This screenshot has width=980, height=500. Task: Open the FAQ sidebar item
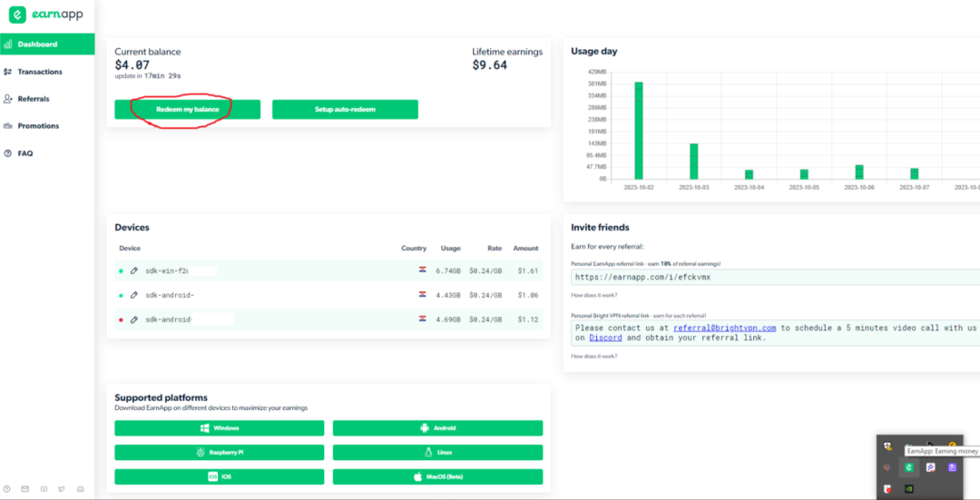point(25,153)
